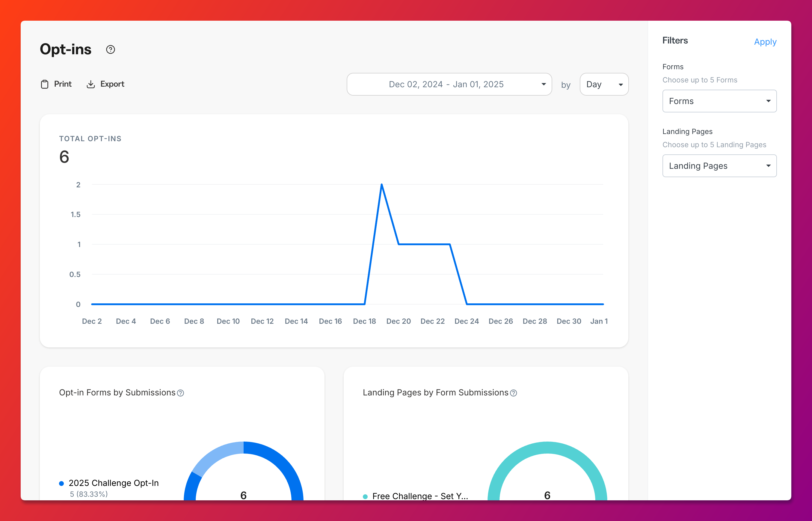The width and height of the screenshot is (812, 521).
Task: Click the teal legend dot for Free Challenge
Action: click(365, 497)
